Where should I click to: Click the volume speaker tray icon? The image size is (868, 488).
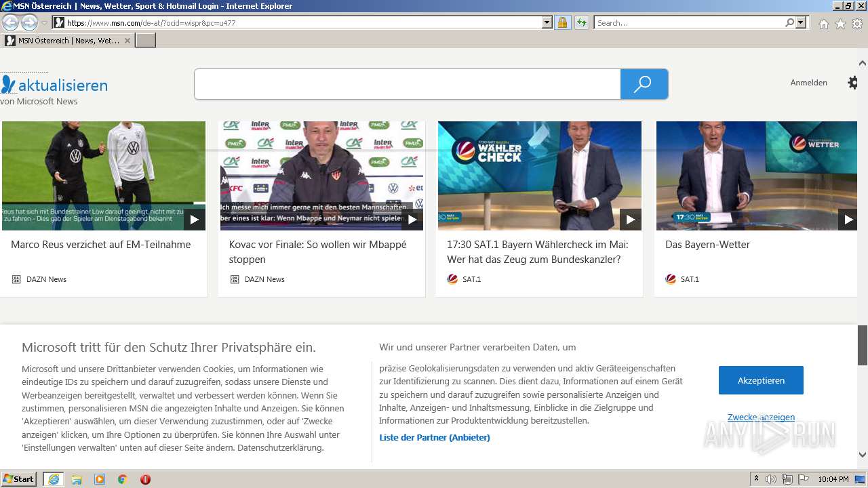[771, 479]
